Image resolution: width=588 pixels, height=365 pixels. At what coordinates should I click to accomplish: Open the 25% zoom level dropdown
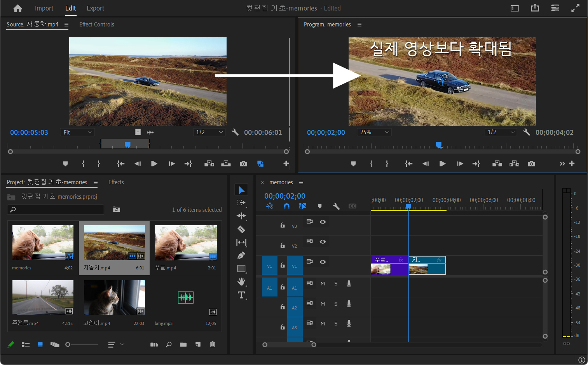point(374,133)
